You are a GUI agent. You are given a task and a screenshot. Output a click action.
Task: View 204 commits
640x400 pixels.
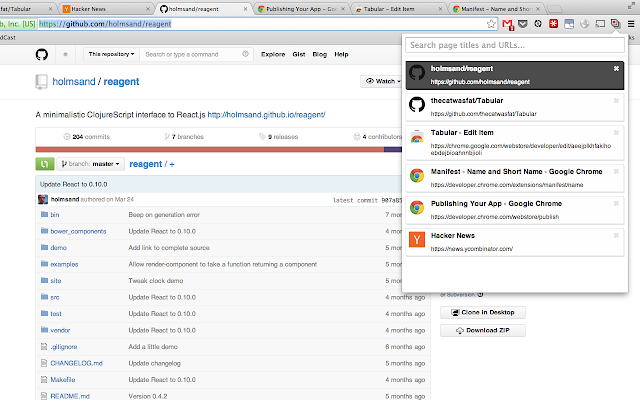click(x=87, y=137)
